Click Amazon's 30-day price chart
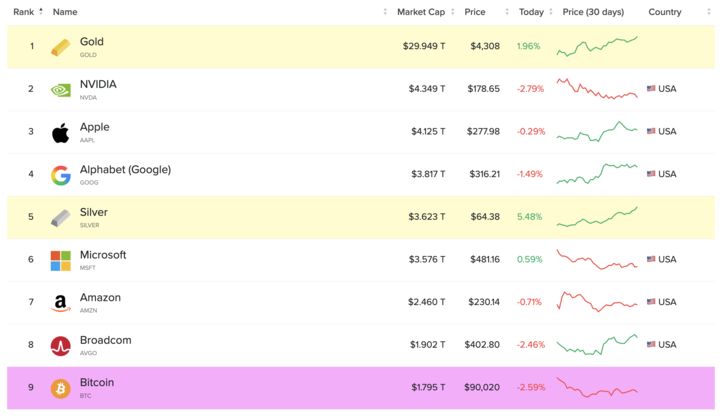Viewport: 720px width, 418px height. point(597,301)
